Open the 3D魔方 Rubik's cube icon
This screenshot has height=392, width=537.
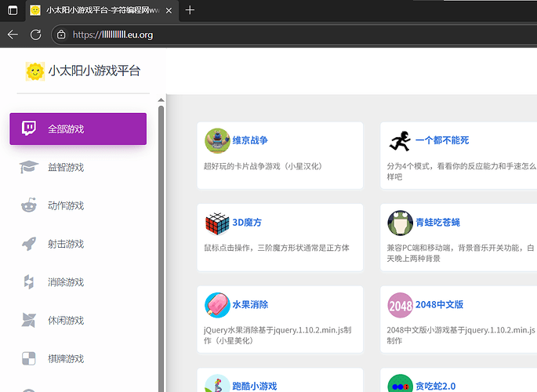click(217, 223)
